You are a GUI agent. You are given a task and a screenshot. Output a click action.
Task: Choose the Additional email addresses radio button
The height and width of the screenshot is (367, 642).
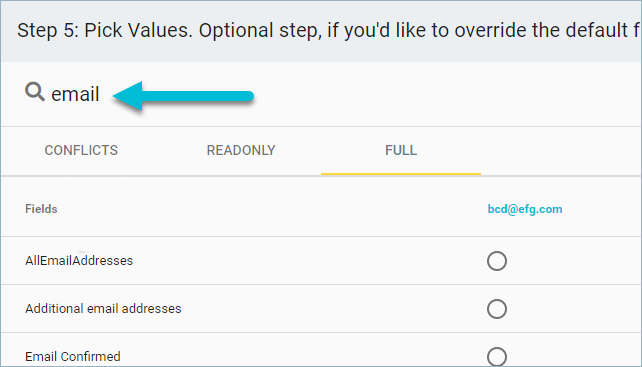497,309
